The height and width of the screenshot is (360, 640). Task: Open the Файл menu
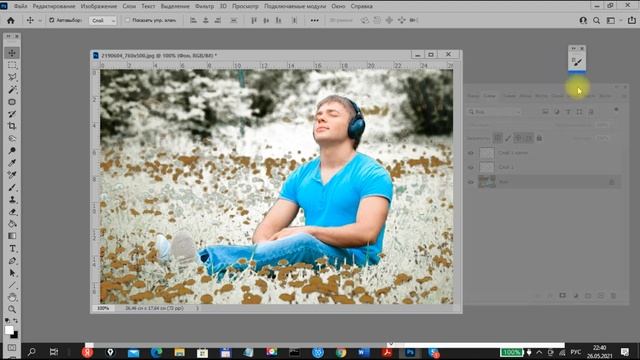click(x=20, y=6)
